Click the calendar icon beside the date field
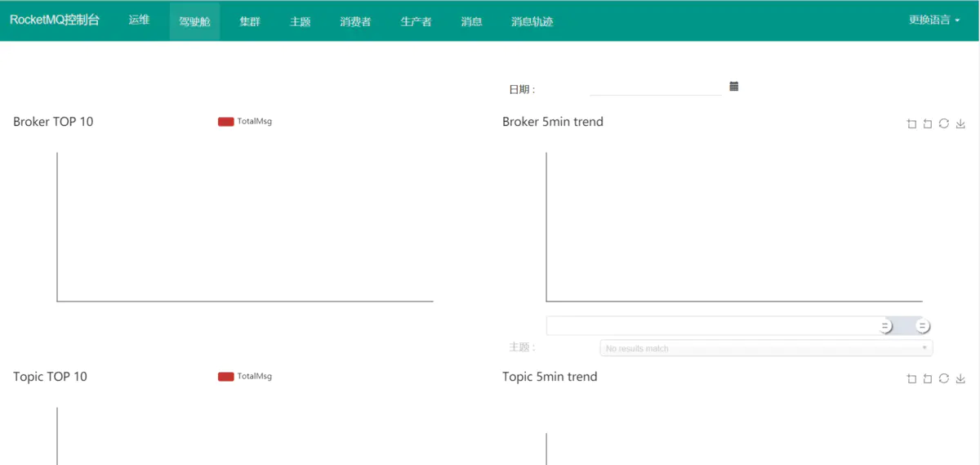980x465 pixels. click(x=733, y=86)
